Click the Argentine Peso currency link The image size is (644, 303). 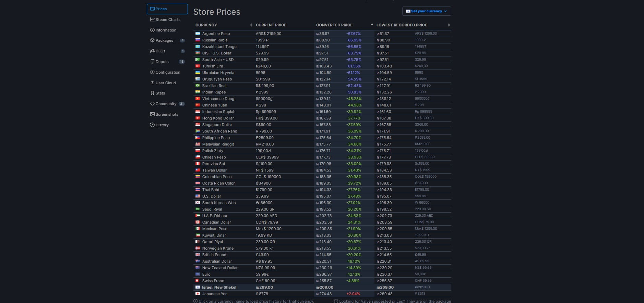216,34
